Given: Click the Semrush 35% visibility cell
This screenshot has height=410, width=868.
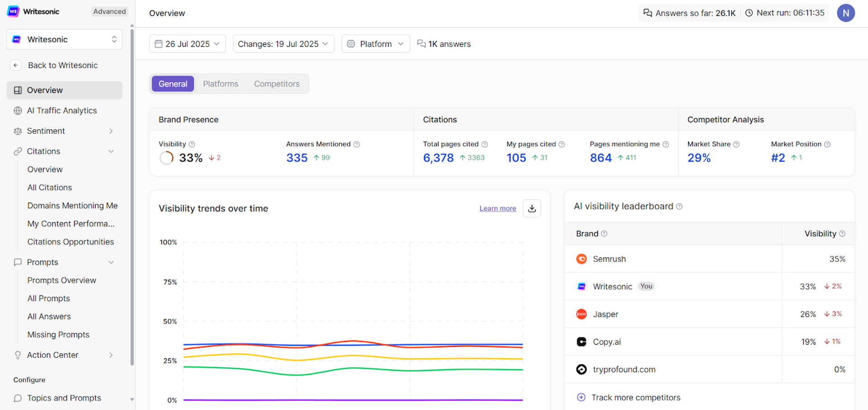Looking at the screenshot, I should click(x=818, y=259).
